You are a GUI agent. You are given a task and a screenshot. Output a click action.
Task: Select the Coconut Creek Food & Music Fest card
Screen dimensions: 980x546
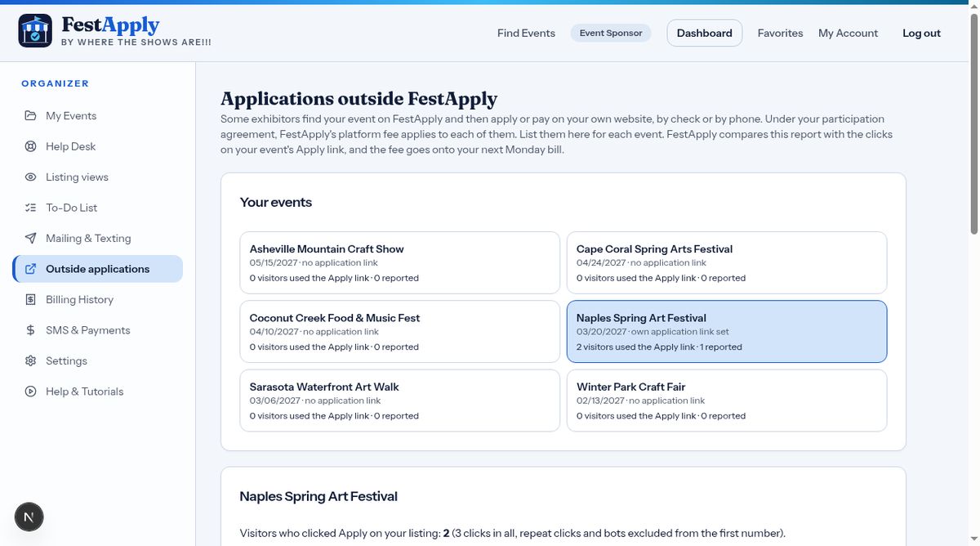point(400,332)
